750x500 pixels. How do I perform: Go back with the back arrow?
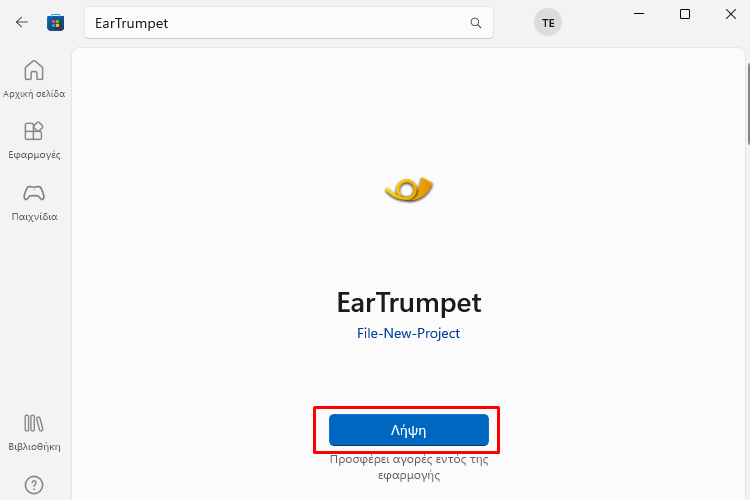22,22
